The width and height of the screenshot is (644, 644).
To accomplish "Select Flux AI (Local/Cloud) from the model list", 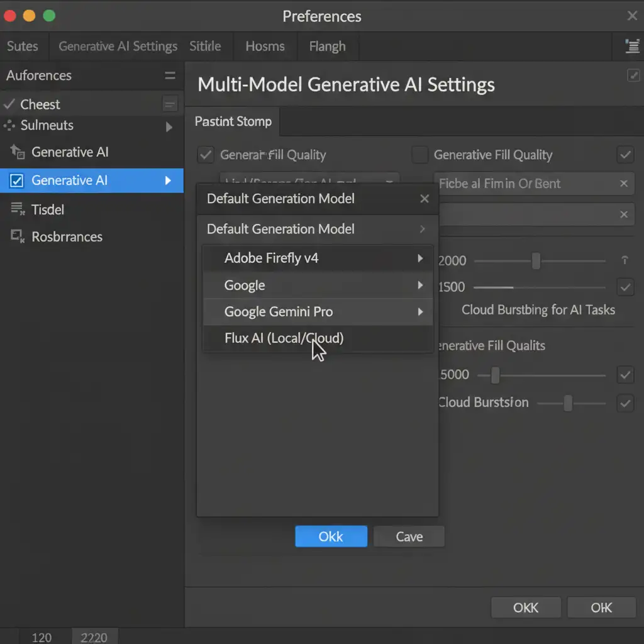I will [284, 338].
